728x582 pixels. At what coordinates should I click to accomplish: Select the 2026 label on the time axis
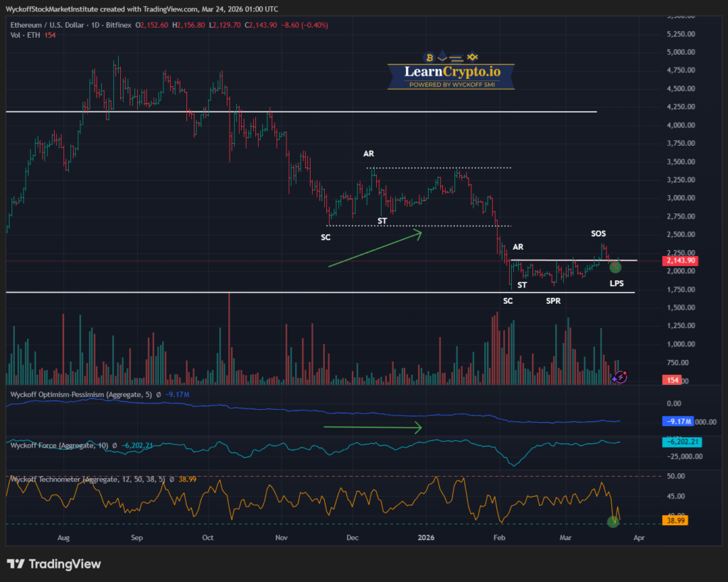(x=425, y=538)
